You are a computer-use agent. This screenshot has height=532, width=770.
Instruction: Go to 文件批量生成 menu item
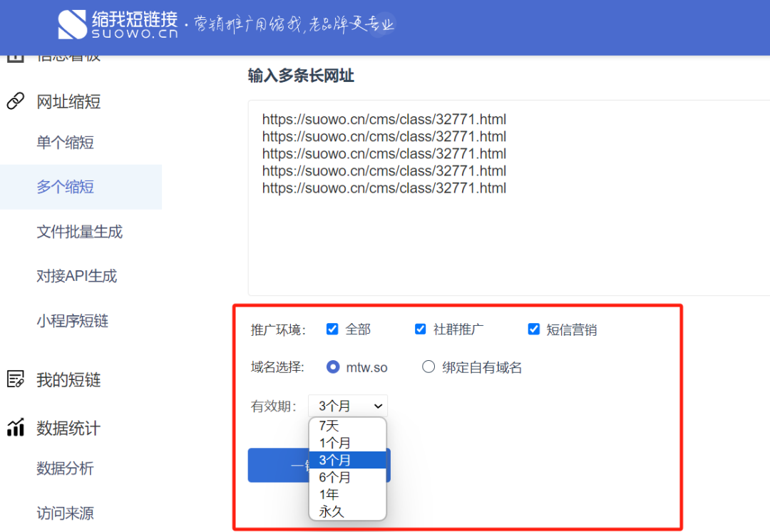80,232
